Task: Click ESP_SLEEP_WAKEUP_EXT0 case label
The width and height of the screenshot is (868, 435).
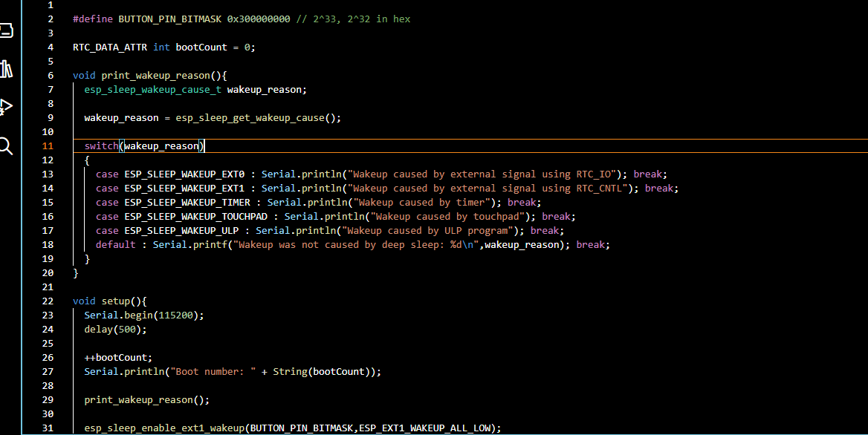Action: coord(184,174)
